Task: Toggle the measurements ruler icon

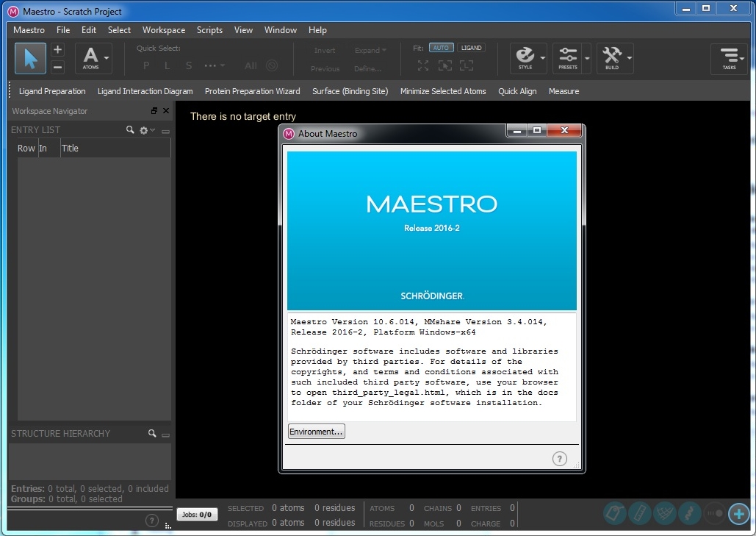Action: point(640,513)
